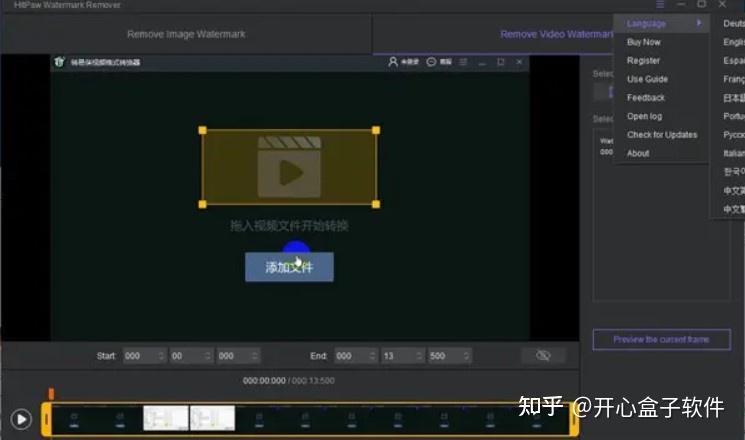The width and height of the screenshot is (745, 440).
Task: Select Buy Now menu entry
Action: coord(643,42)
